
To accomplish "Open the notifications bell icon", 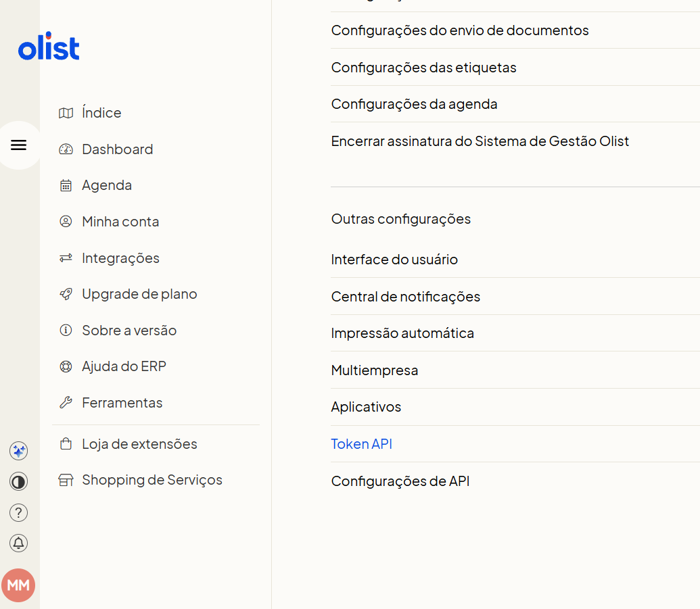I will [19, 543].
